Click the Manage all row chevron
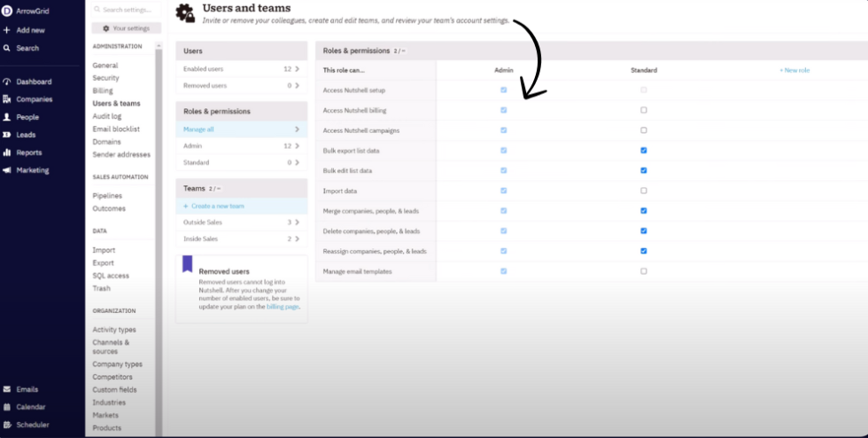The image size is (868, 438). (x=298, y=129)
